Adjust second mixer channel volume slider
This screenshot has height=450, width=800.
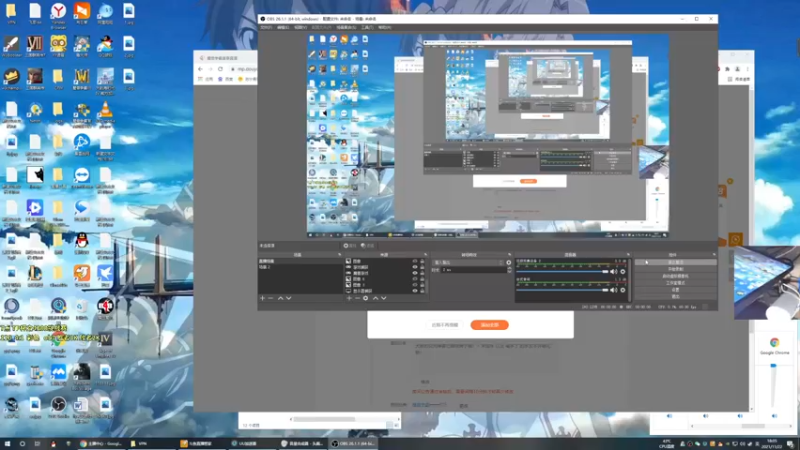[562, 290]
